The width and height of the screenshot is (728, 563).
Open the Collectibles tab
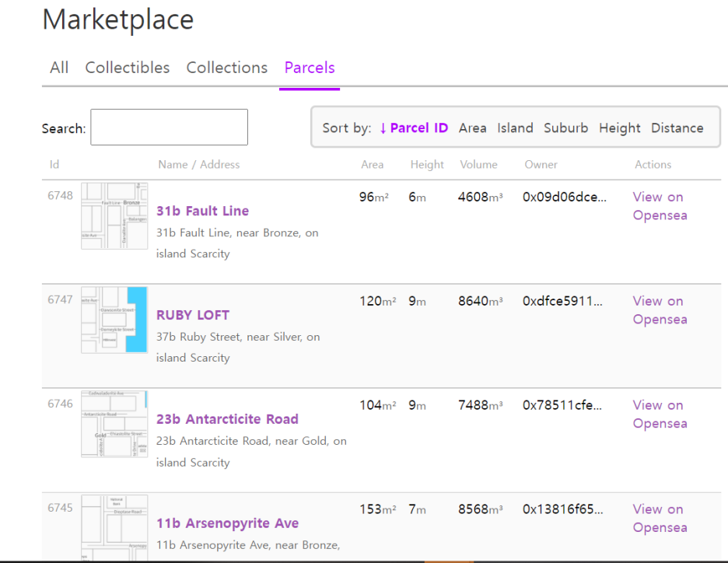click(x=128, y=68)
